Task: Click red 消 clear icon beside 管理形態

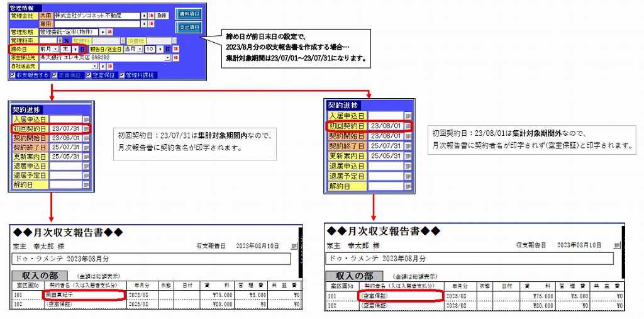Action: pyautogui.click(x=109, y=31)
